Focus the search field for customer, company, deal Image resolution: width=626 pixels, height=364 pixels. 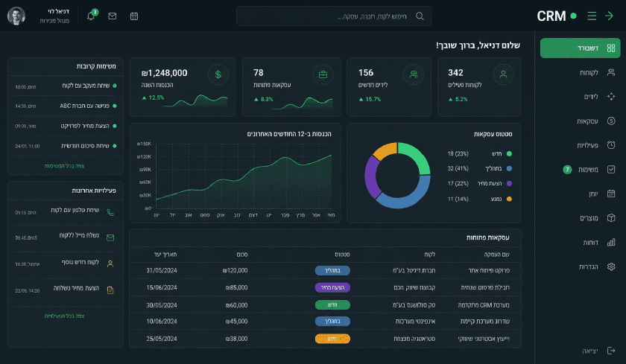(x=334, y=16)
